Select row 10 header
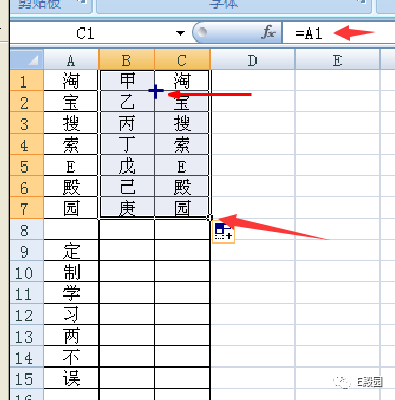This screenshot has height=400, width=395. pos(27,272)
